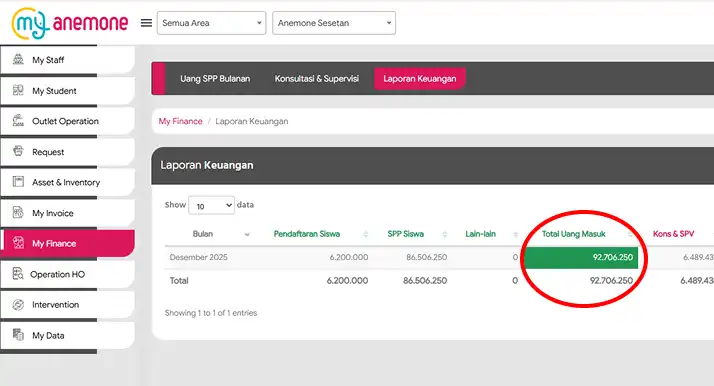Open the My Finance menu label
This screenshot has height=386, width=714.
click(x=54, y=244)
